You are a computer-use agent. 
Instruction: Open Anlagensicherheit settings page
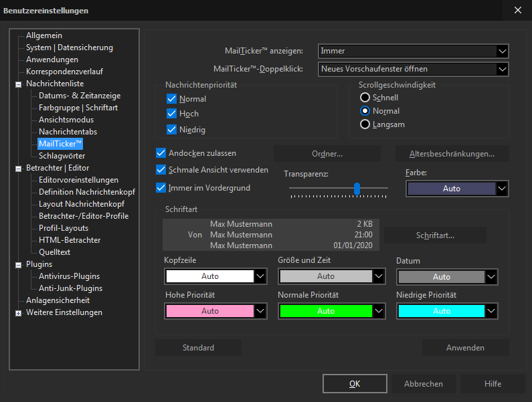point(58,300)
